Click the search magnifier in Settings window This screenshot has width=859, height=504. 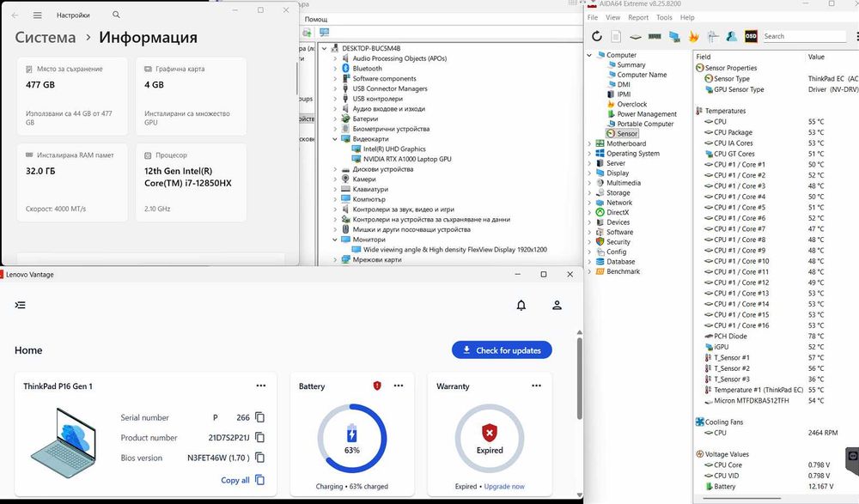pyautogui.click(x=116, y=15)
